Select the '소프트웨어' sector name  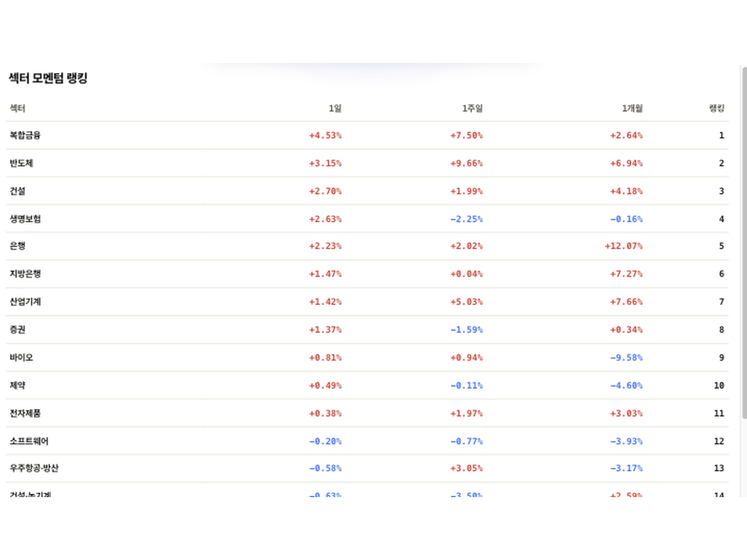click(29, 441)
